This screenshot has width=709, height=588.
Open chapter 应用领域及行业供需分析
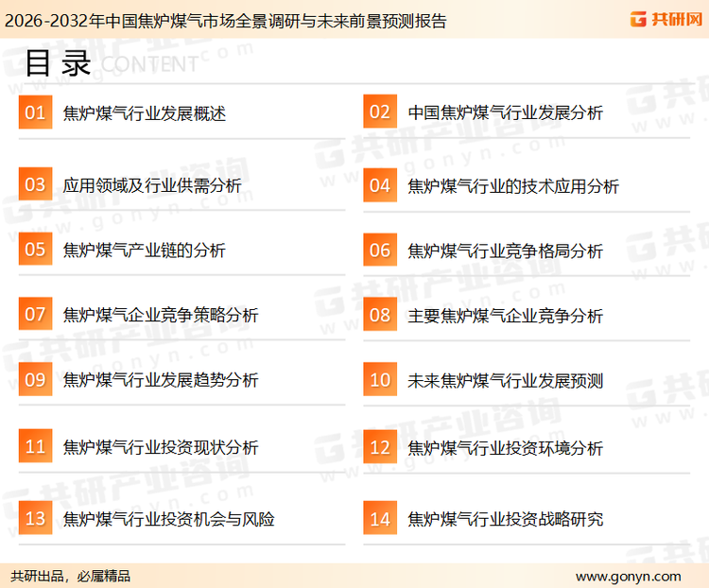tap(151, 186)
